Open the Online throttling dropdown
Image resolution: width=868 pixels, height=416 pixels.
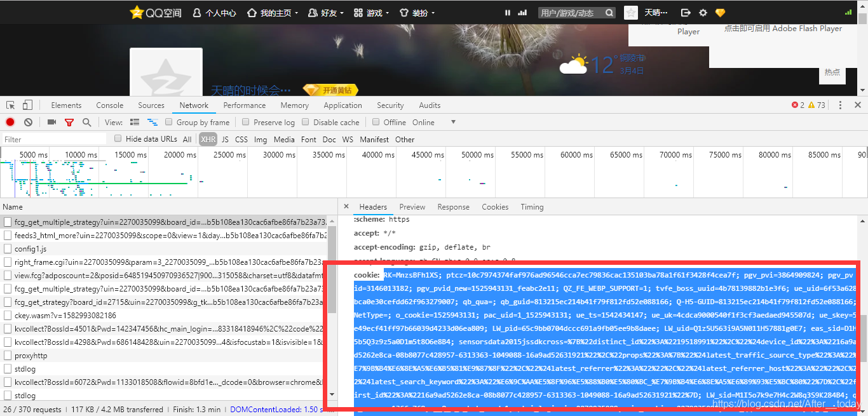pos(434,122)
